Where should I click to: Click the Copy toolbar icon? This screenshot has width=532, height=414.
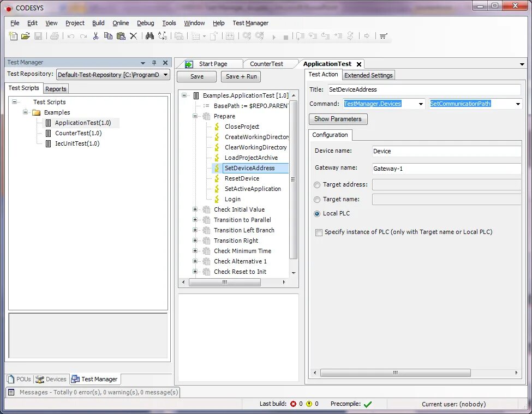click(x=108, y=36)
